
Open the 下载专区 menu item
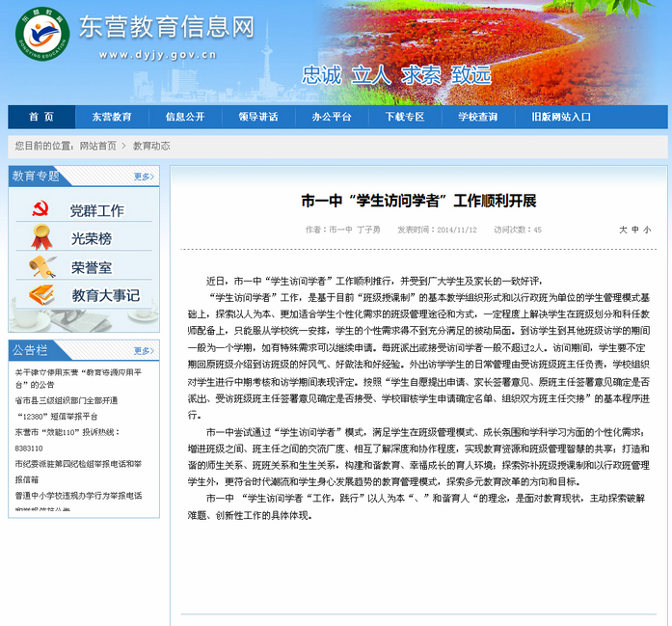coord(405,117)
